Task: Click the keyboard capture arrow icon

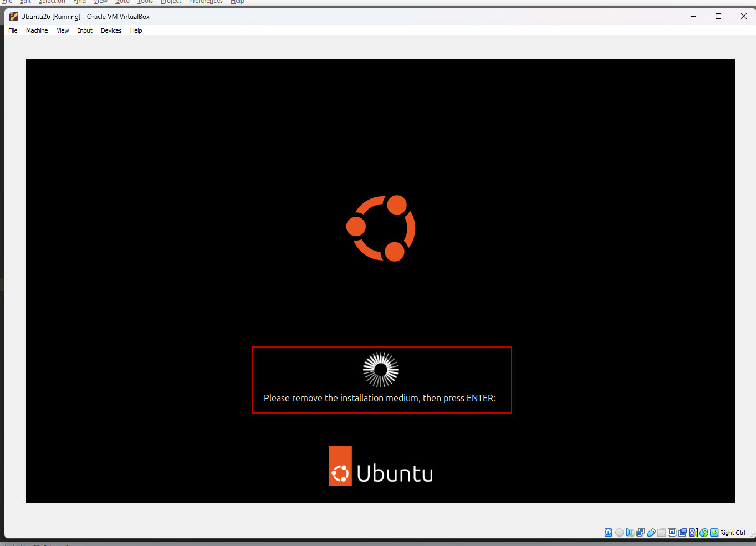Action: (714, 533)
